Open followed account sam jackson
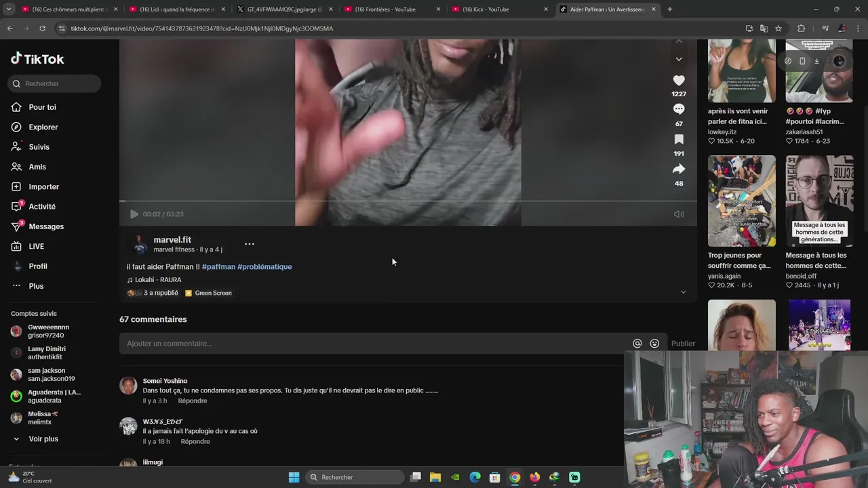The image size is (868, 488). point(46,375)
